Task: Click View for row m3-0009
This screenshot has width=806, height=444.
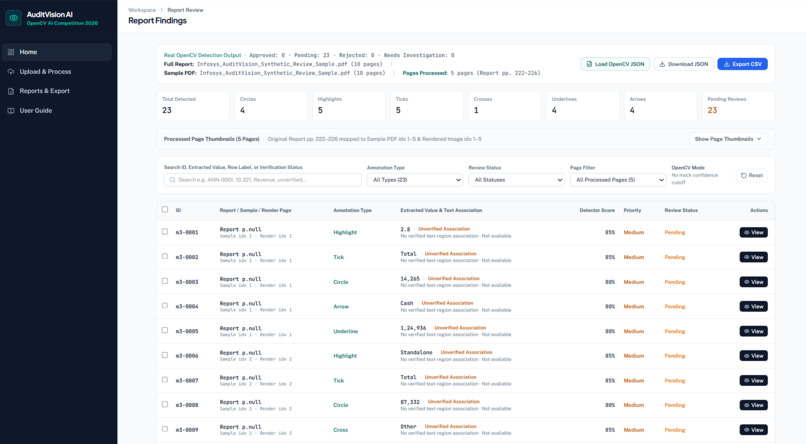Action: point(754,430)
